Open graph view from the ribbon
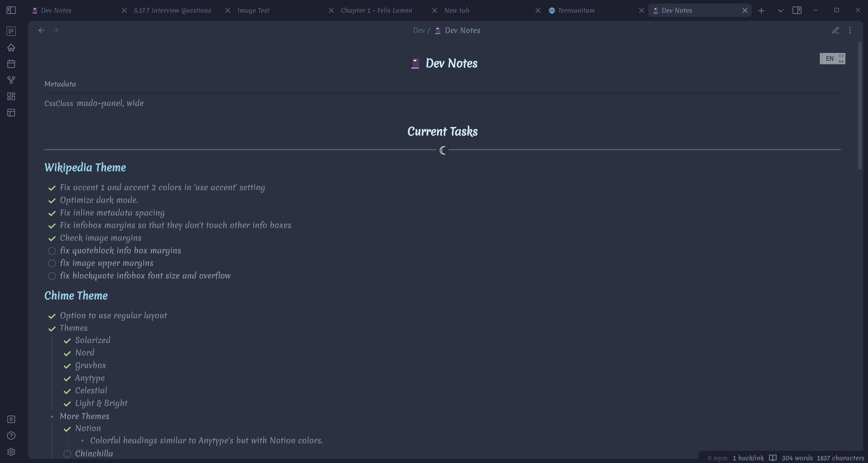Viewport: 868px width, 463px height. (x=11, y=80)
